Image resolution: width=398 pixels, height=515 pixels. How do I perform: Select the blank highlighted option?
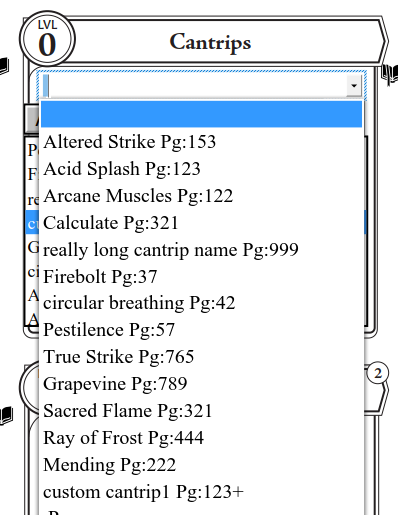point(201,114)
